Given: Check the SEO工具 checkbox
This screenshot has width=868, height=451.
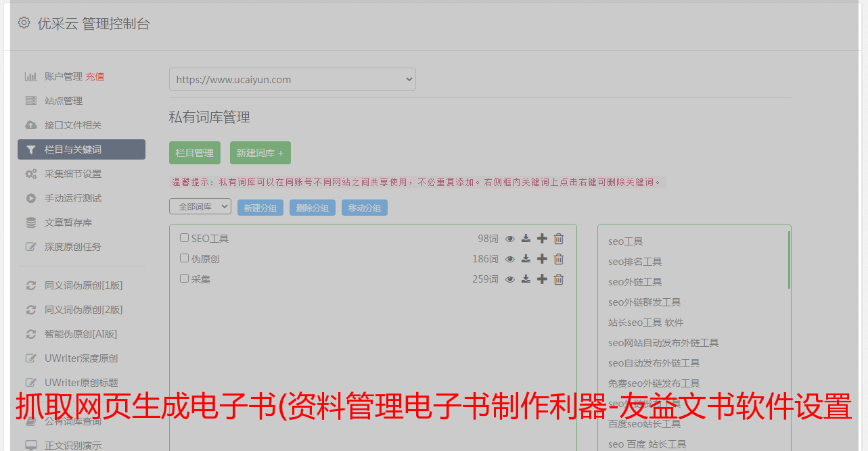Looking at the screenshot, I should pos(184,238).
